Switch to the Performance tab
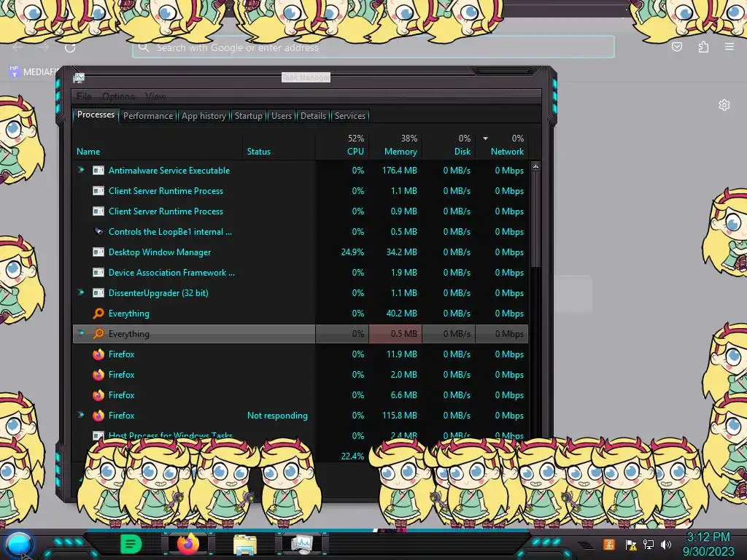Screen dimensions: 747x560 [x=148, y=116]
